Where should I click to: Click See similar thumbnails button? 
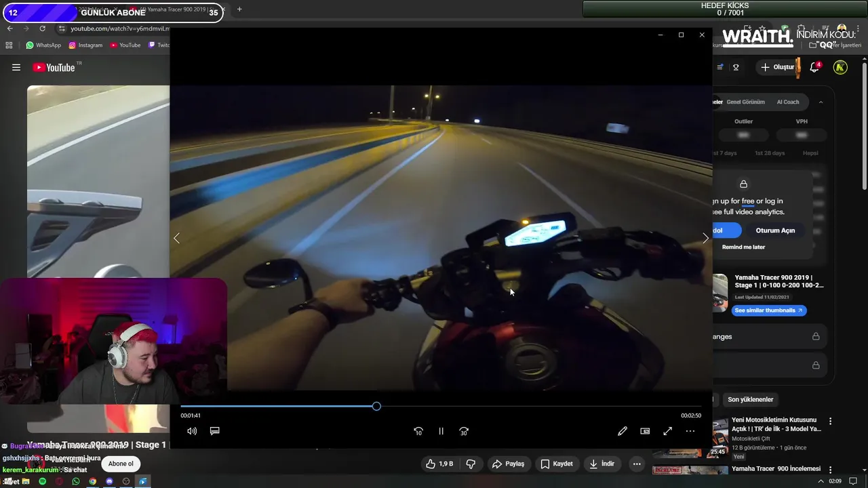pos(768,310)
